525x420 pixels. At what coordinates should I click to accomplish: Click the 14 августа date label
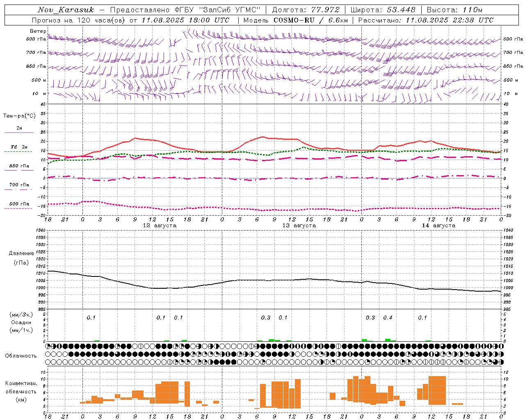[x=438, y=226]
